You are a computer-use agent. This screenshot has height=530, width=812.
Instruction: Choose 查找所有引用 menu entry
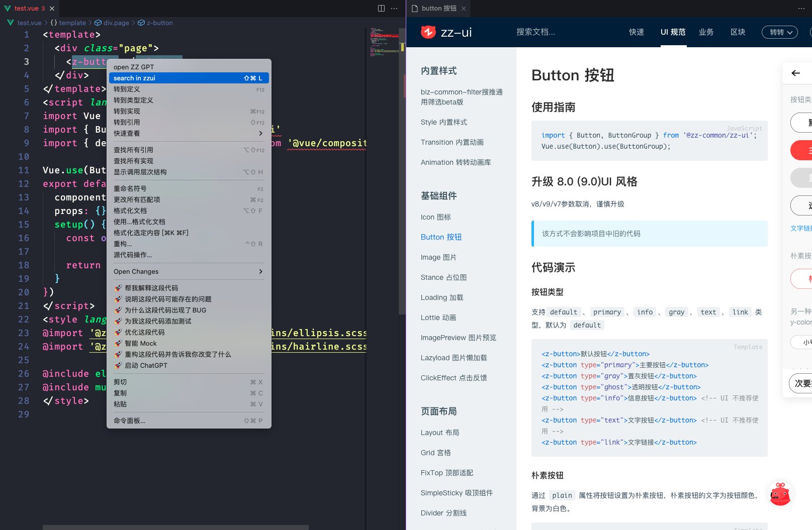point(189,150)
